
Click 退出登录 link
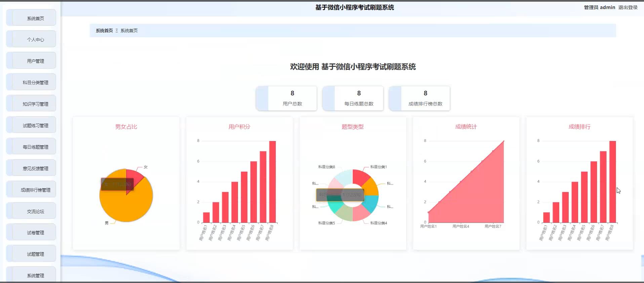click(628, 7)
